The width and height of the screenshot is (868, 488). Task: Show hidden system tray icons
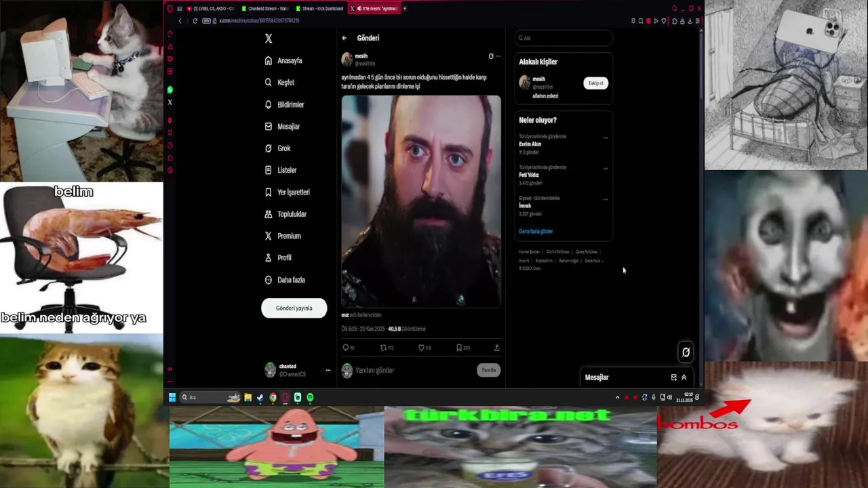click(617, 398)
